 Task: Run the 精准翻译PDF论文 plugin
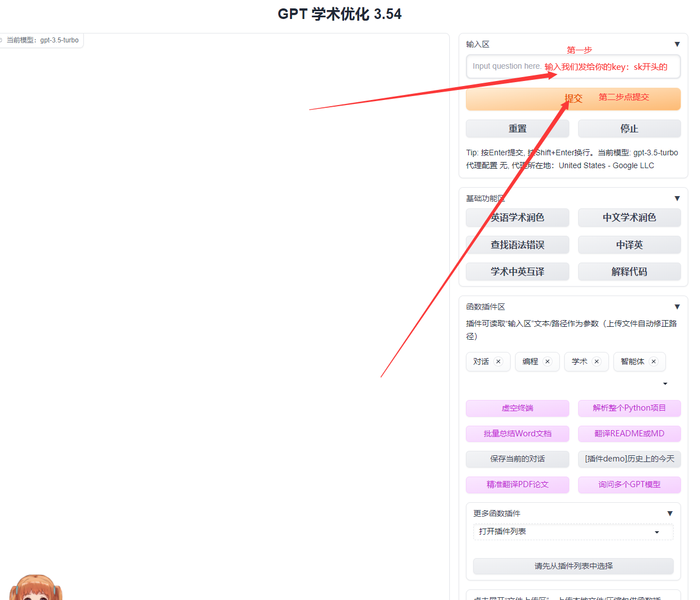point(517,484)
